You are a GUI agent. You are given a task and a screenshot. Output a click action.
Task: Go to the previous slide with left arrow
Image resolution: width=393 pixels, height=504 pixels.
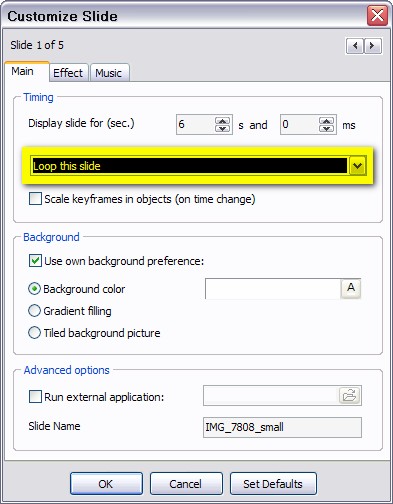pyautogui.click(x=355, y=46)
